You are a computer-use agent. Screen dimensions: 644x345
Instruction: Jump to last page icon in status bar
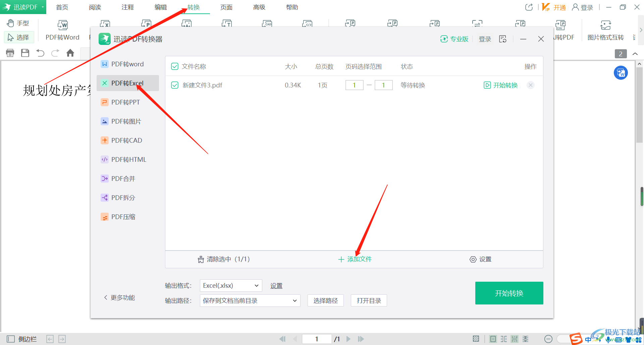coord(361,339)
